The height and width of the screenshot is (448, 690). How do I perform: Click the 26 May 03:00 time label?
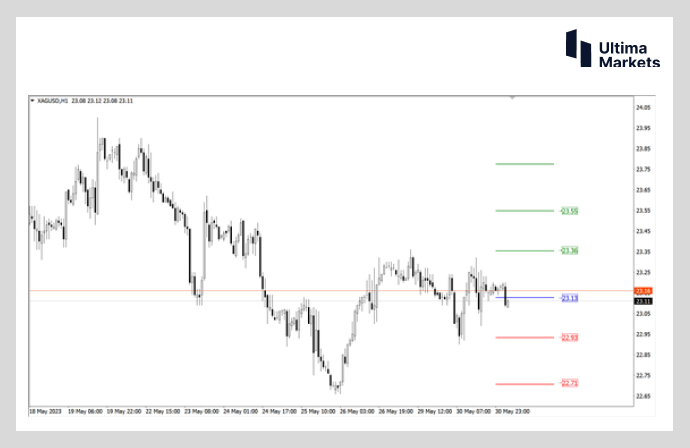click(357, 411)
